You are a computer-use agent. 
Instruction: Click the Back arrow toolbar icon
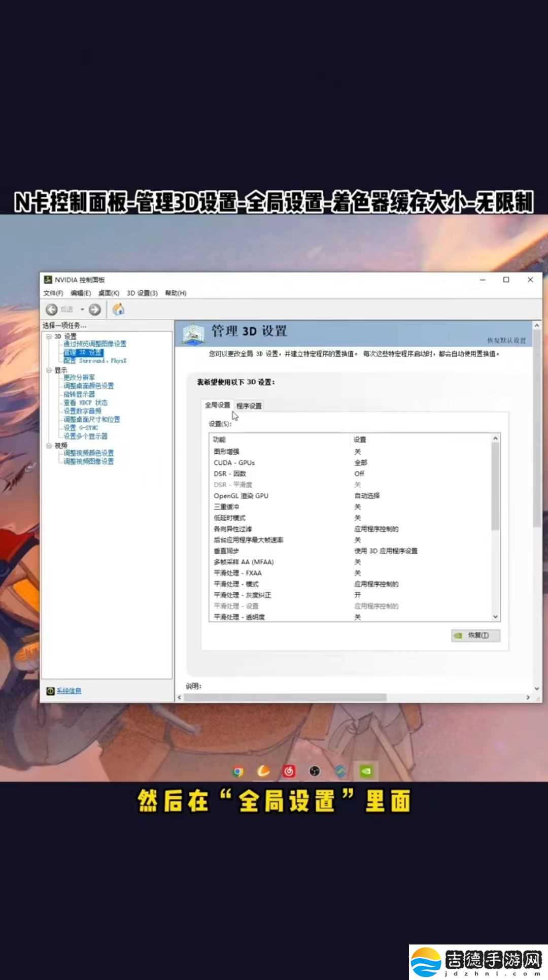pos(51,310)
